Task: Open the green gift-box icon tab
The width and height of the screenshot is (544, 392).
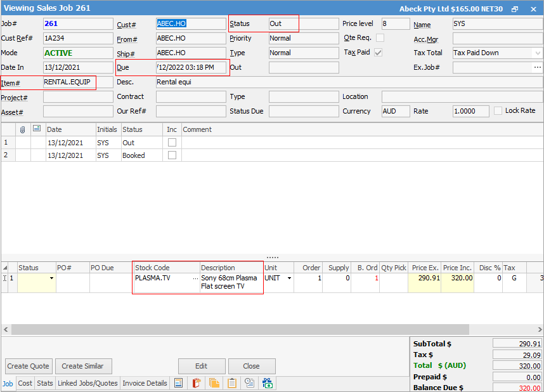Action: click(x=268, y=383)
